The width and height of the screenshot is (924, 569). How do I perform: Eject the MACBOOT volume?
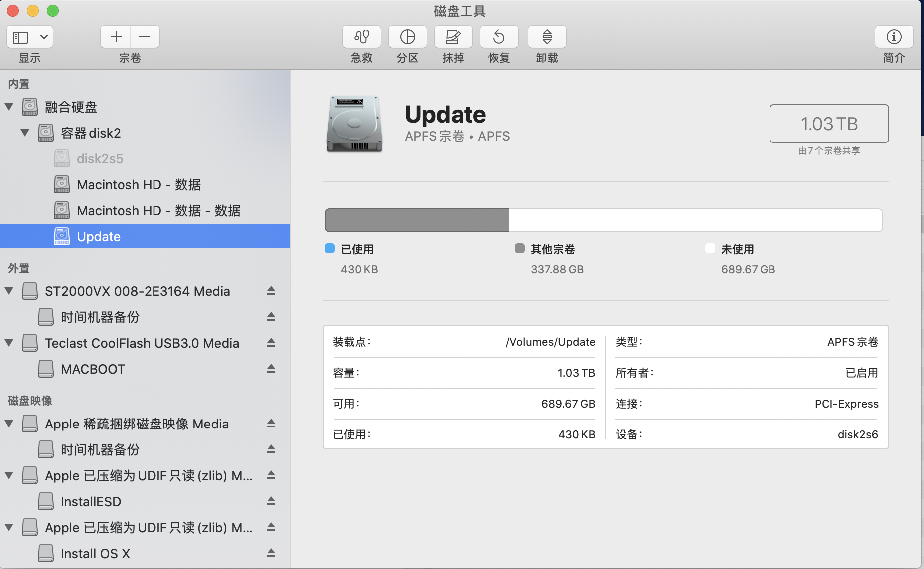coord(271,369)
